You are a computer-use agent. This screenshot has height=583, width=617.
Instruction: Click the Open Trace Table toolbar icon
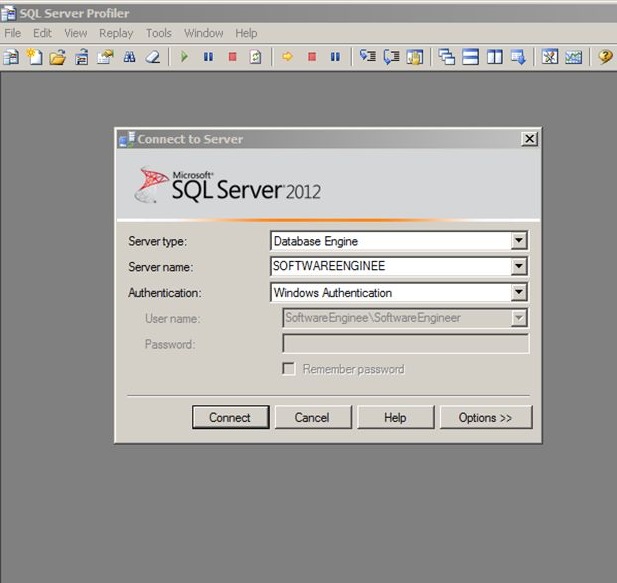coord(81,57)
